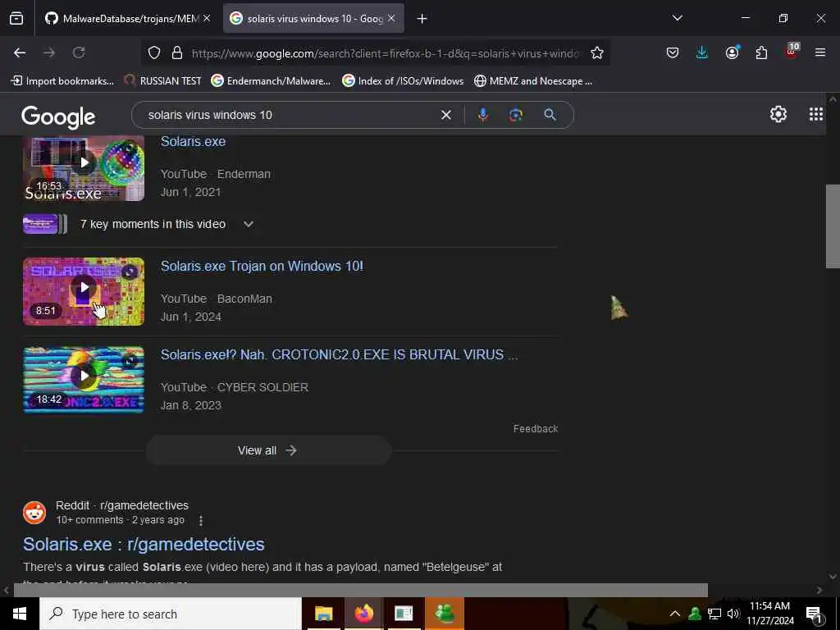Open network status tray icon

click(x=714, y=614)
